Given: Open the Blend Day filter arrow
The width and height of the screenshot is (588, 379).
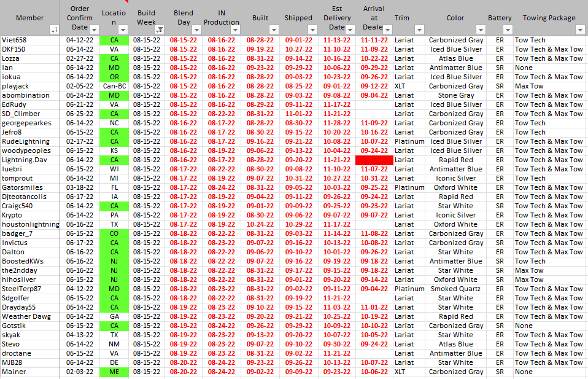Looking at the screenshot, I should click(x=195, y=29).
